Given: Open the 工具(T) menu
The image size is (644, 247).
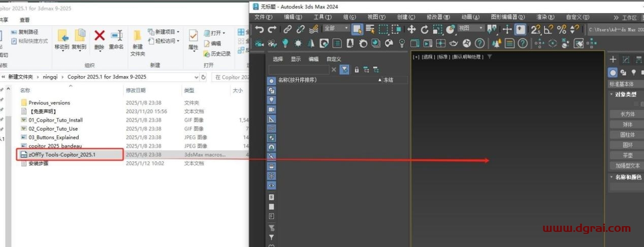Looking at the screenshot, I should pyautogui.click(x=322, y=17).
